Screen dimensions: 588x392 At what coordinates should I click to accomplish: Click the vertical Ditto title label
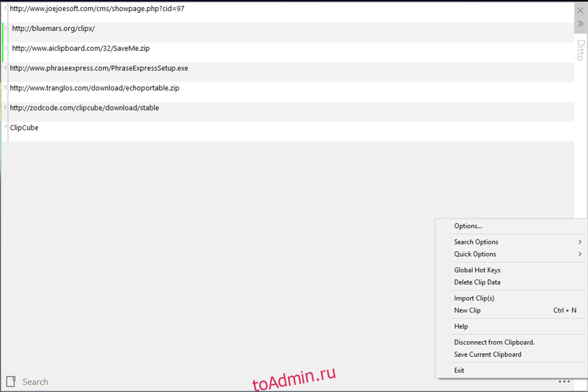click(581, 50)
